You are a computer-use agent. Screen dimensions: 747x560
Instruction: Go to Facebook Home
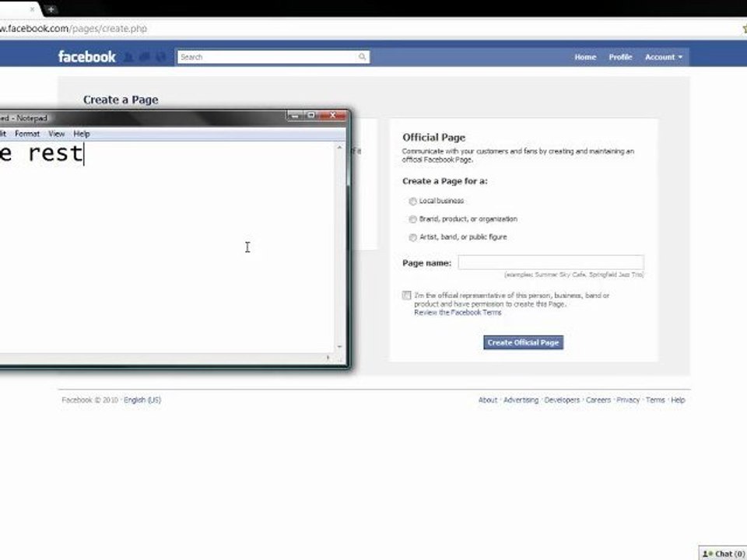pyautogui.click(x=585, y=57)
